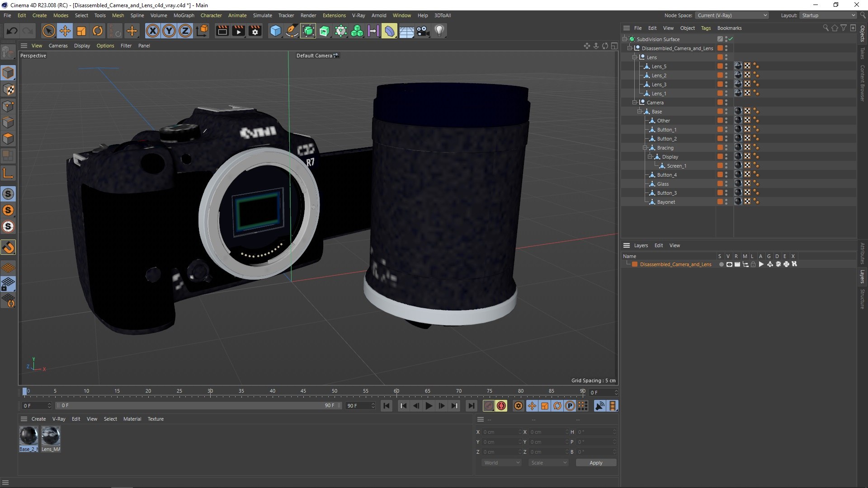Click the orange color swatch of layer Disassembled_Camera_and_Lens

click(635, 264)
